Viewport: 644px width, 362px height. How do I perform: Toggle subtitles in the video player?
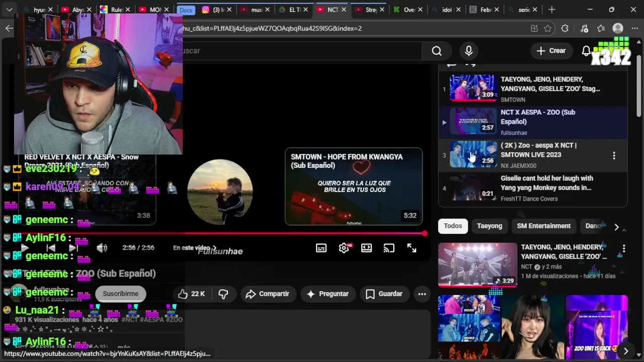(321, 248)
